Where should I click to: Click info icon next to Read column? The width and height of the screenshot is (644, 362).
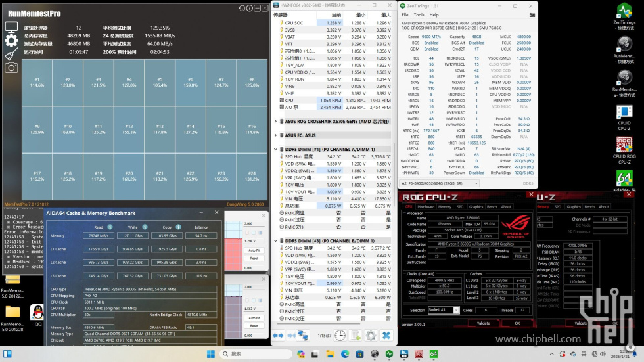pyautogui.click(x=110, y=227)
